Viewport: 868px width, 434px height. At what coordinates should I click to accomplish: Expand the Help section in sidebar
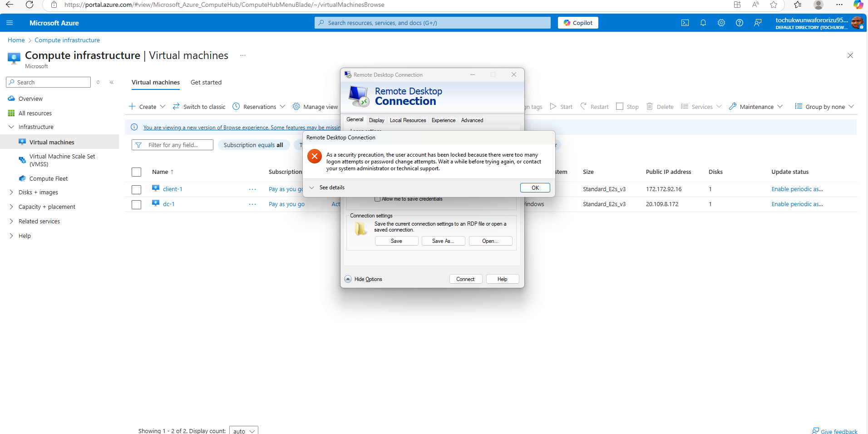pyautogui.click(x=11, y=236)
